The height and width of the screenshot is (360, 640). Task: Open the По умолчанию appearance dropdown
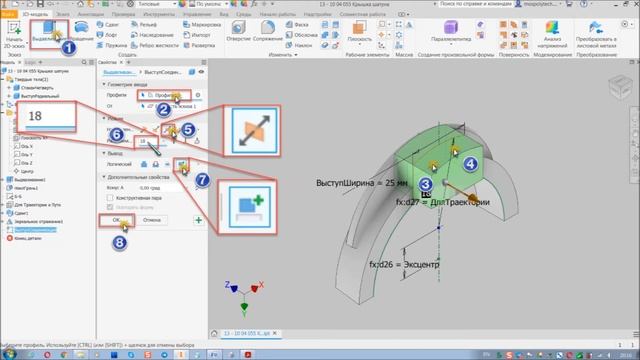tap(211, 4)
